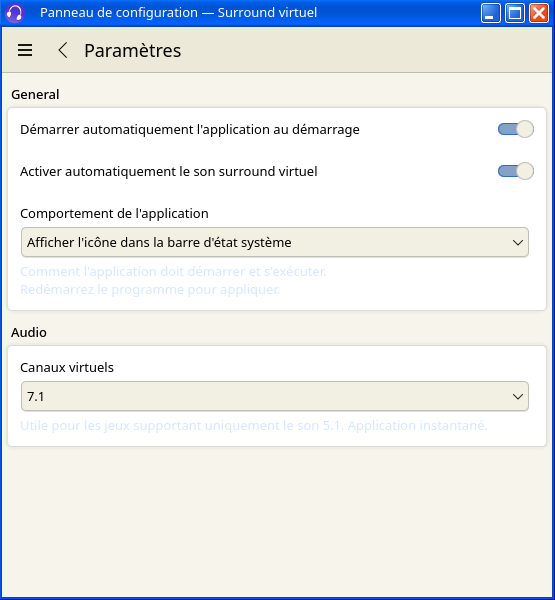Go back with the left chevron arrow
The width and height of the screenshot is (555, 600).
click(x=63, y=50)
